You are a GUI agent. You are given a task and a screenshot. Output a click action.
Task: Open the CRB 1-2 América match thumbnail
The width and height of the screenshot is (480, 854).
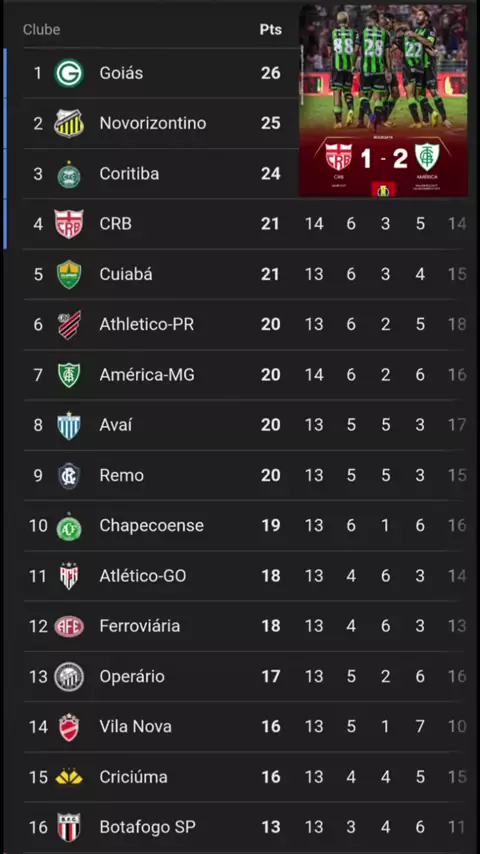383,100
